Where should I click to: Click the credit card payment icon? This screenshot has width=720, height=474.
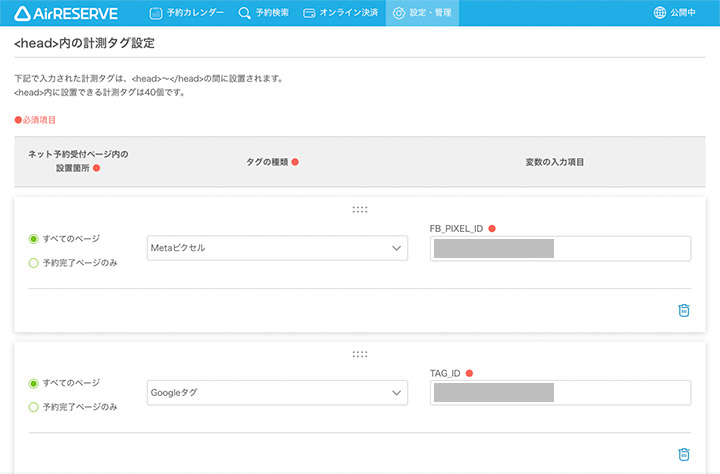(309, 13)
